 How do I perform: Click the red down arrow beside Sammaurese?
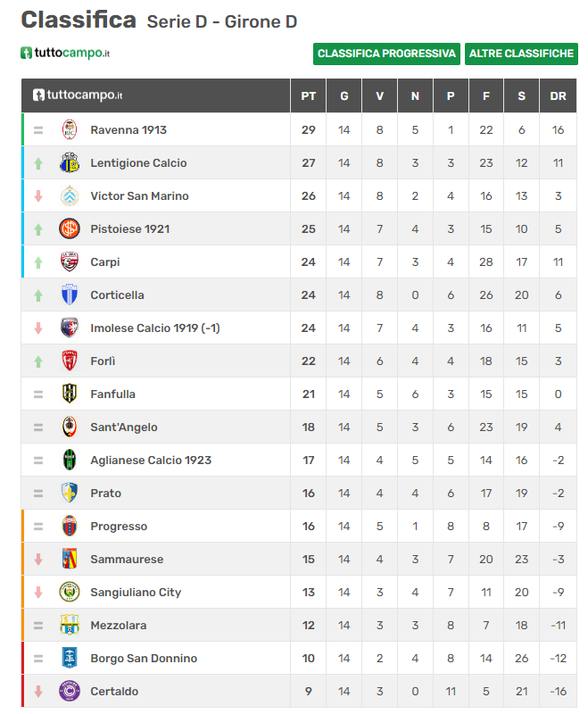pos(38,560)
